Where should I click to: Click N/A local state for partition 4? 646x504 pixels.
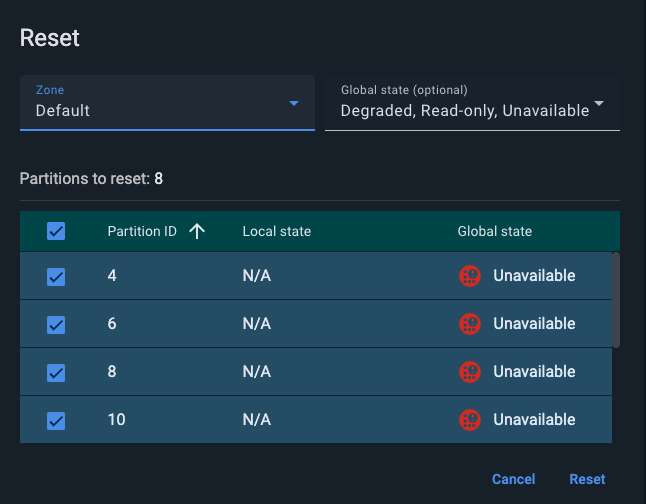[257, 276]
